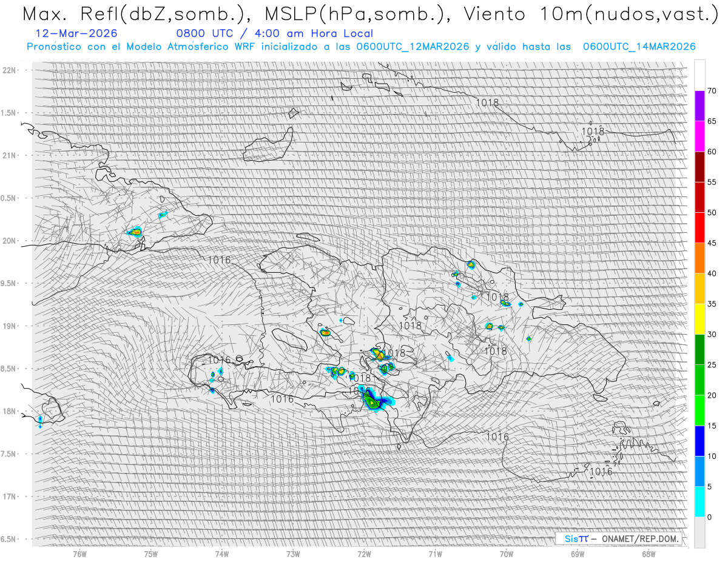Click the colorbar tick value '15'
Image resolution: width=728 pixels, height=562 pixels.
(712, 426)
